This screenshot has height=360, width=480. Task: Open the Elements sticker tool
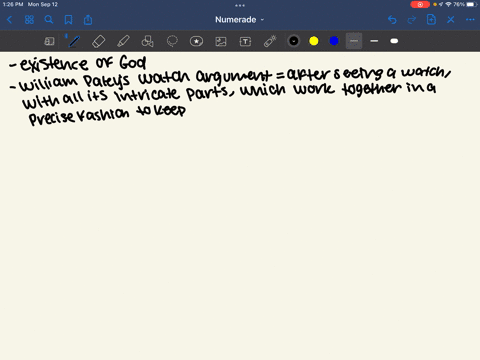click(196, 41)
